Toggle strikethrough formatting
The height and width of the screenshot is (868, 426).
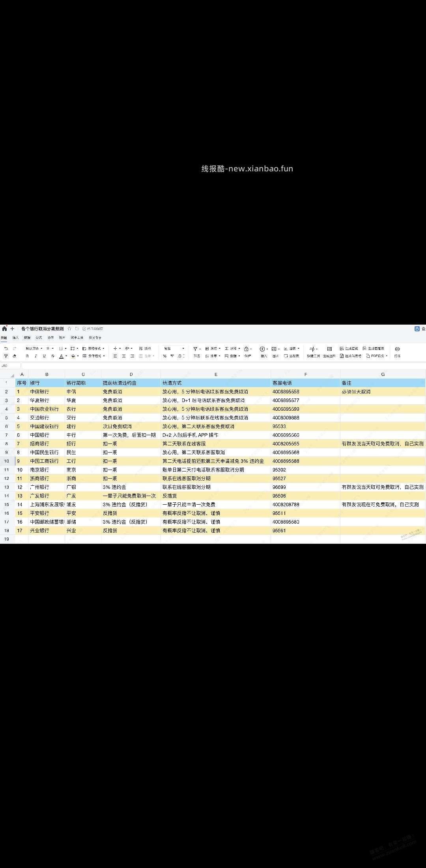click(x=53, y=356)
